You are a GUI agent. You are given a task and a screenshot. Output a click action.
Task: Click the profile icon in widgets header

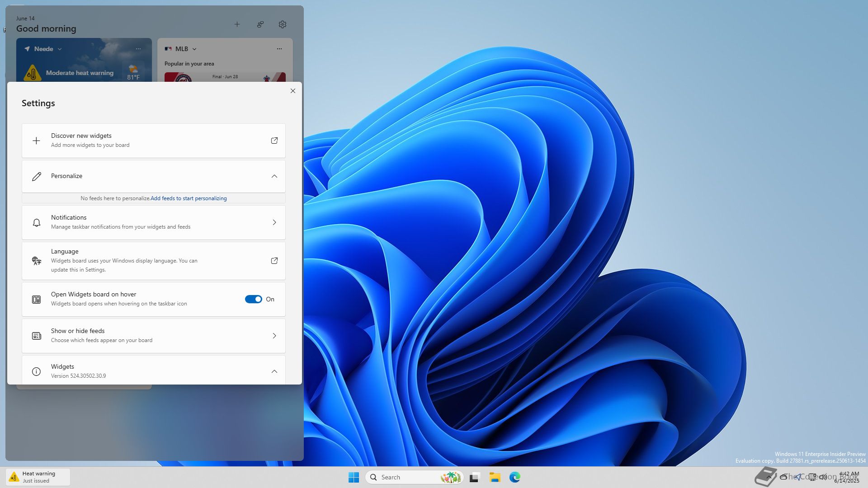pos(260,24)
